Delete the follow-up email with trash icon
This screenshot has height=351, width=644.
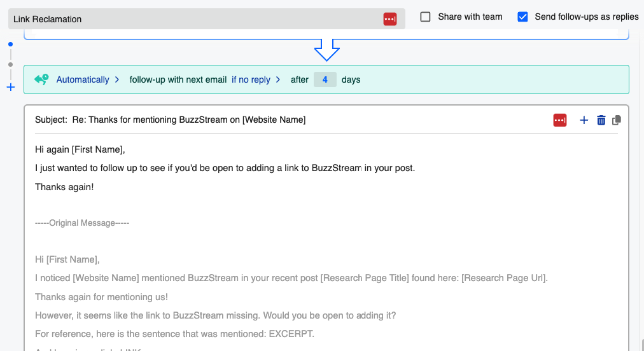point(601,120)
